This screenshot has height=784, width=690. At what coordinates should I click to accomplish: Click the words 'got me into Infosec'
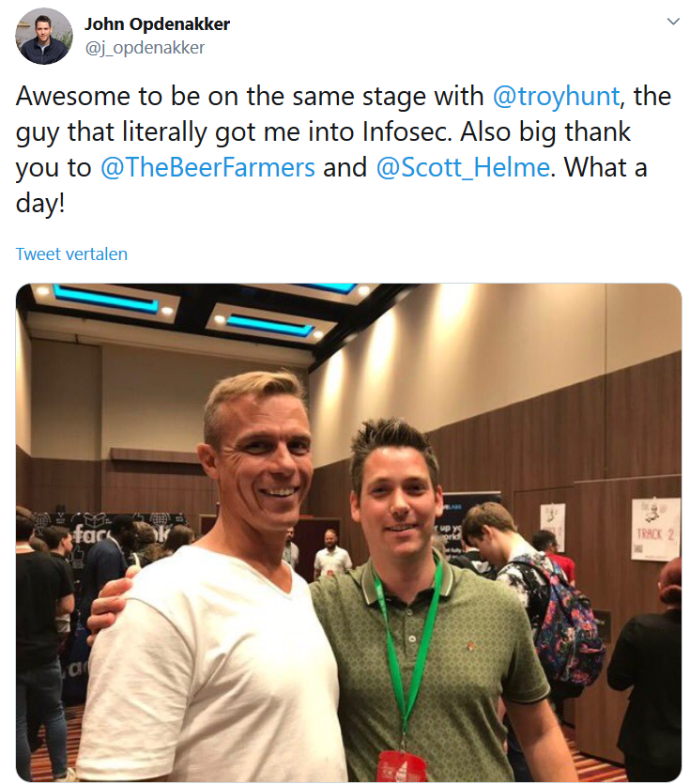click(333, 132)
